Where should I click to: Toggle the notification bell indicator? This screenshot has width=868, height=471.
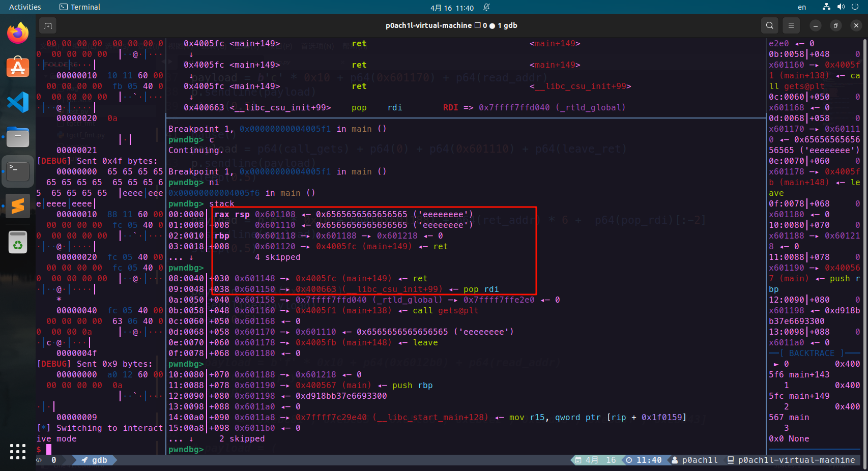pyautogui.click(x=486, y=7)
